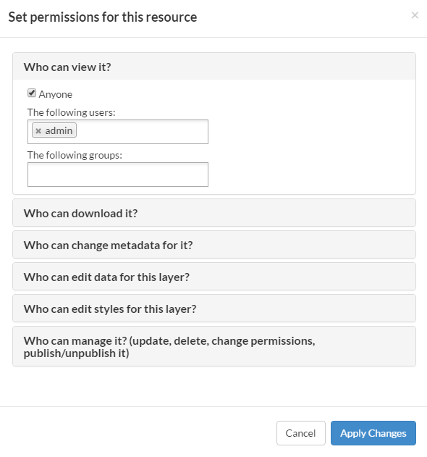Click the following groups label
427x457 pixels.
tap(75, 155)
